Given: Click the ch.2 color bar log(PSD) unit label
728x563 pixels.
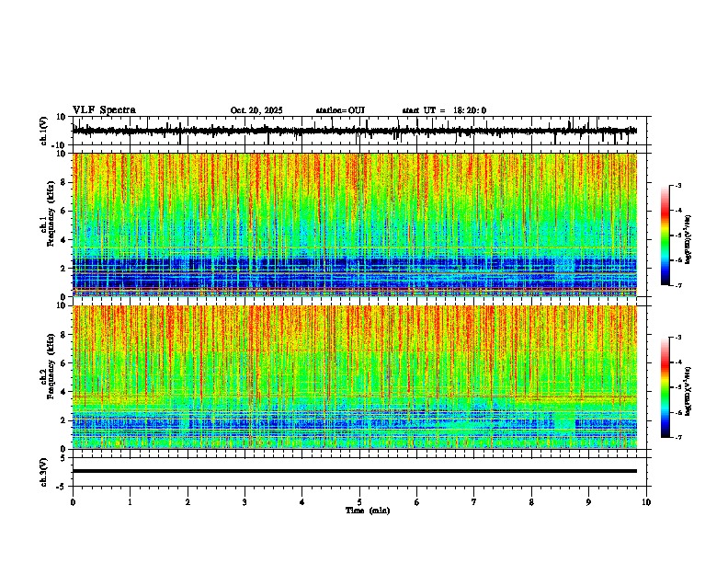Looking at the screenshot, I should pyautogui.click(x=688, y=391).
